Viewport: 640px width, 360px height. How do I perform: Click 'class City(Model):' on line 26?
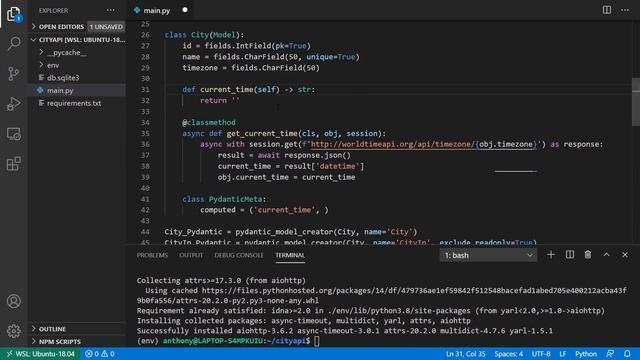coord(204,35)
